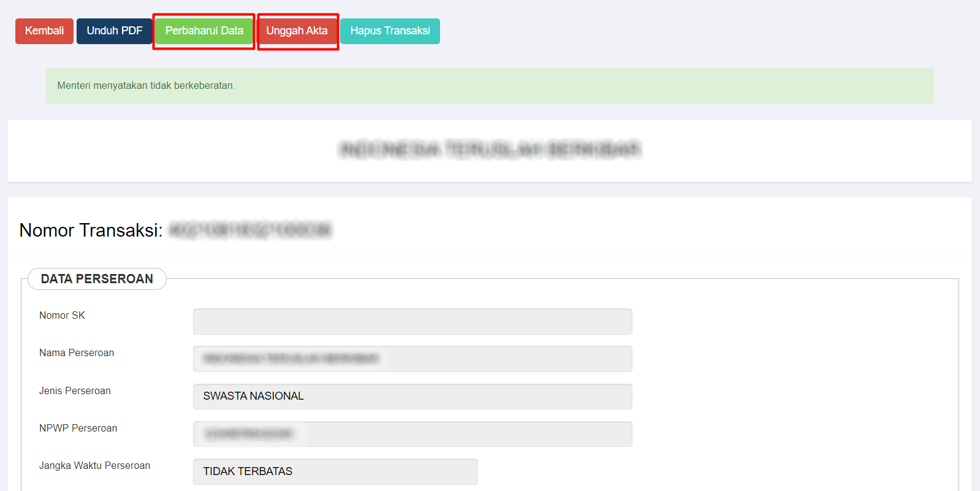Image resolution: width=980 pixels, height=491 pixels.
Task: Select the SWASTA NASIONAL field
Action: tap(412, 397)
